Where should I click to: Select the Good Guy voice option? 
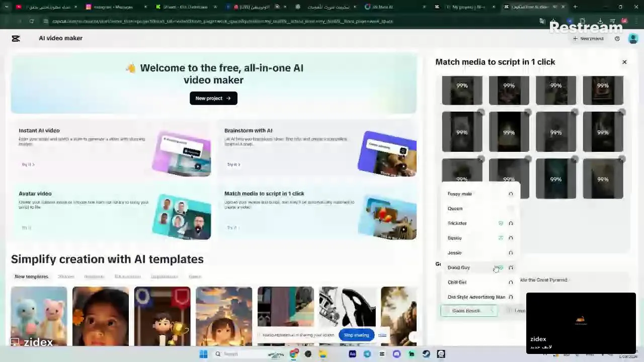pyautogui.click(x=480, y=267)
